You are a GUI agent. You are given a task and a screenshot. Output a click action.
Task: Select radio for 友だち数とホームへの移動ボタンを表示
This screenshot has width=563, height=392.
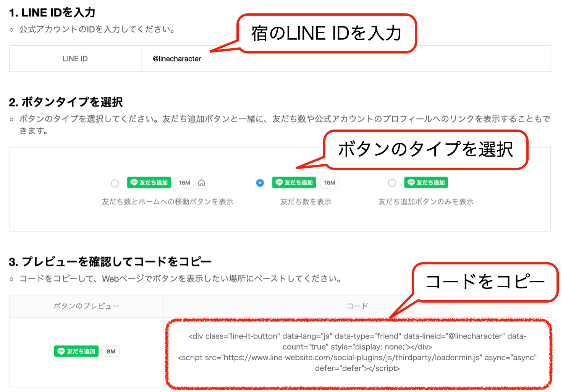click(115, 183)
